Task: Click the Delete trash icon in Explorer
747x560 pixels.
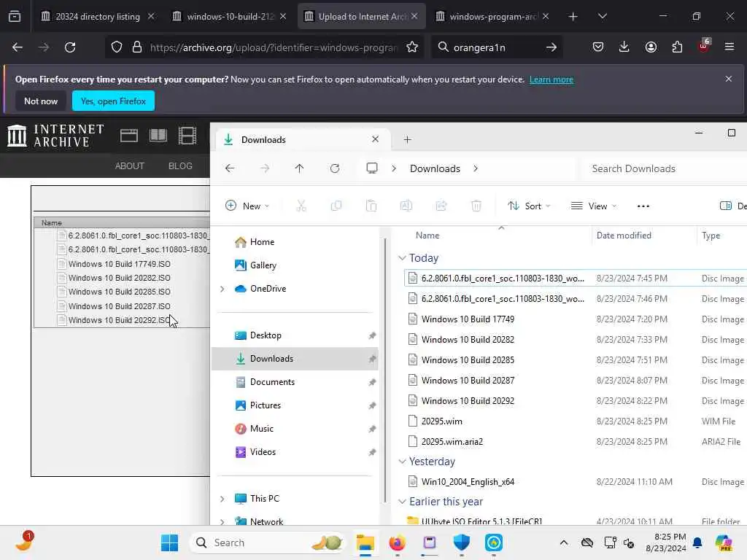Action: [x=476, y=206]
